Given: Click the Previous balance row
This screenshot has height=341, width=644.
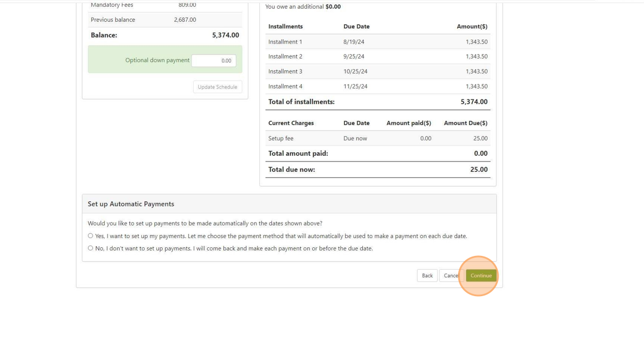Looking at the screenshot, I should (164, 20).
